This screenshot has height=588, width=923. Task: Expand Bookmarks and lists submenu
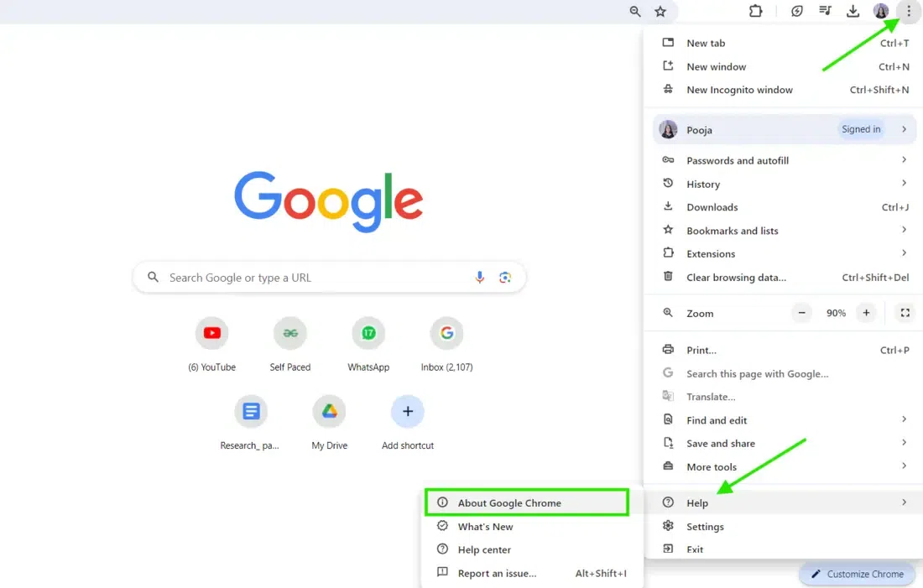(785, 231)
